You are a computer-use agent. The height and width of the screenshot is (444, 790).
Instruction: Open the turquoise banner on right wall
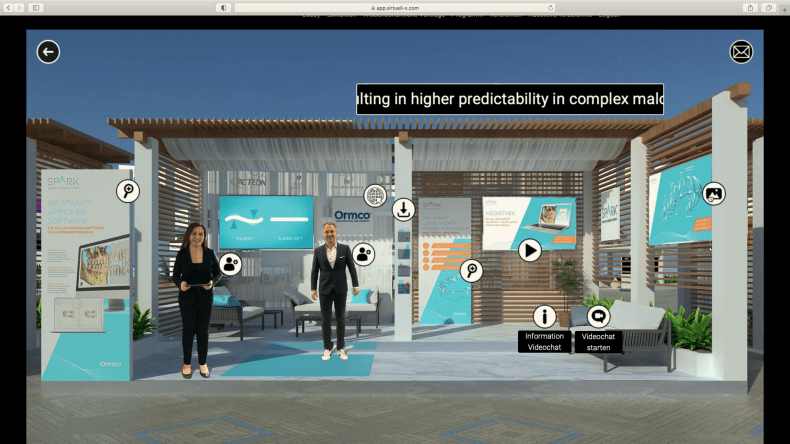[680, 200]
